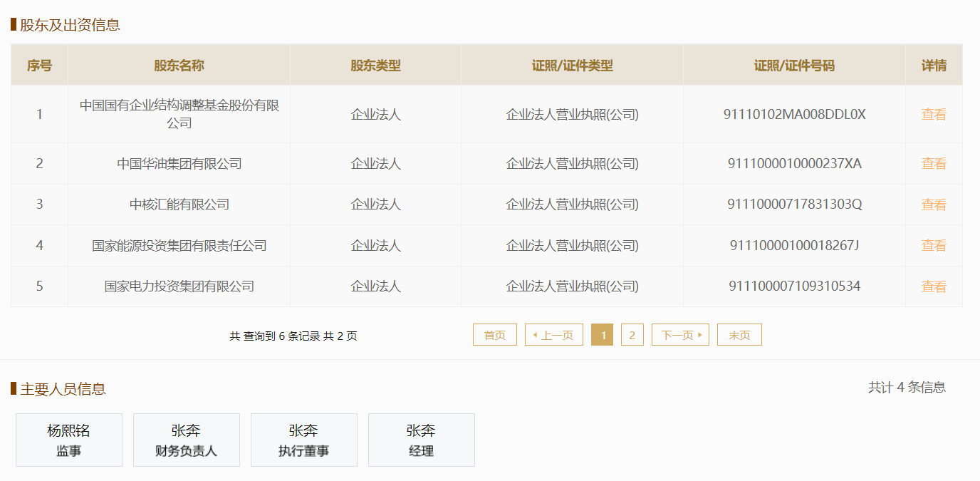Click 查看 for 中国国有企业结构调整基金股份有限公司

934,114
